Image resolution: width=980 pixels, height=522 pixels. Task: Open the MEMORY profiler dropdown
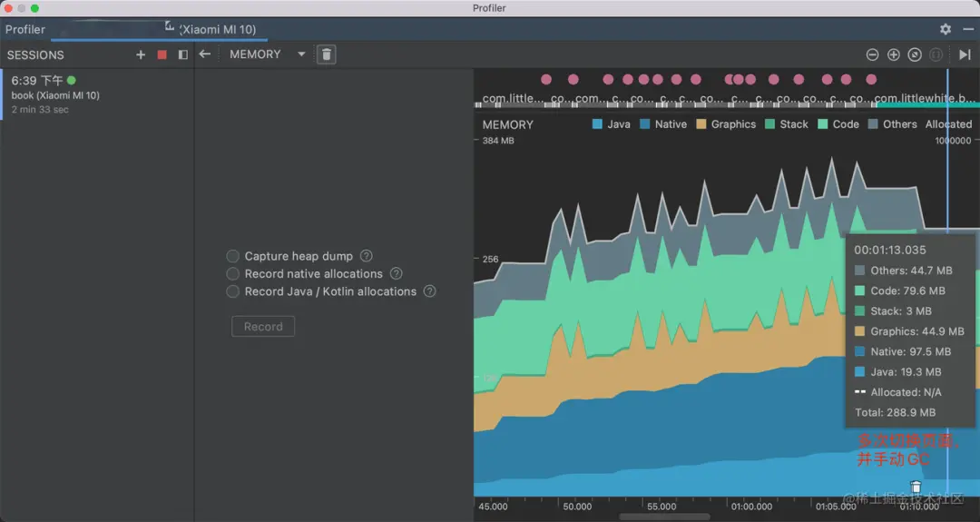coord(267,54)
